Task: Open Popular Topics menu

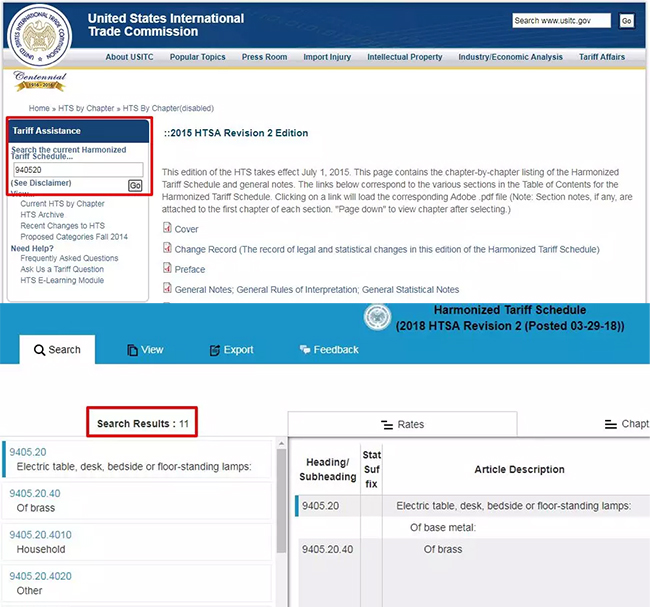Action: click(x=197, y=57)
